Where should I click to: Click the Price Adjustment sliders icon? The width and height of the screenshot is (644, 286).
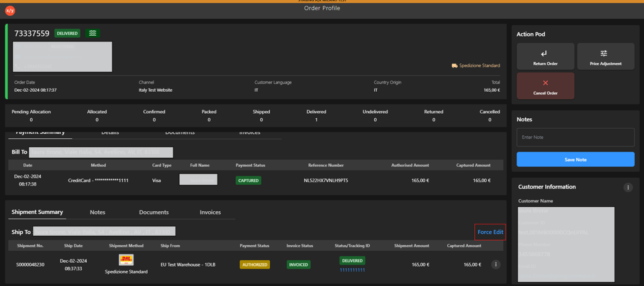pyautogui.click(x=603, y=53)
